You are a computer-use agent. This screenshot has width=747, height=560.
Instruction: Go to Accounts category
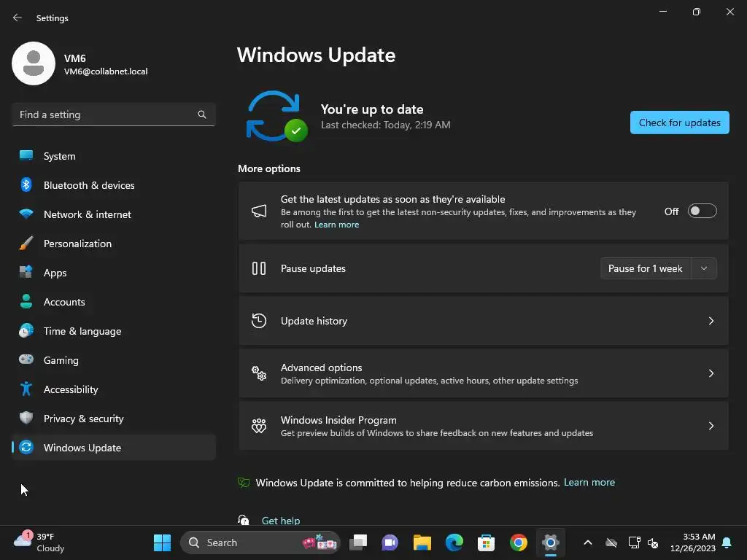(x=113, y=301)
